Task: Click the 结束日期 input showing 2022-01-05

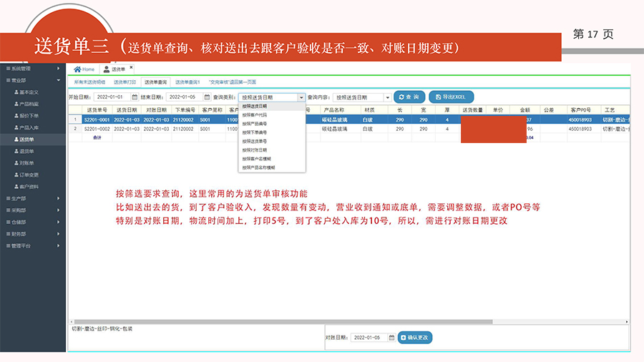Action: (185, 97)
